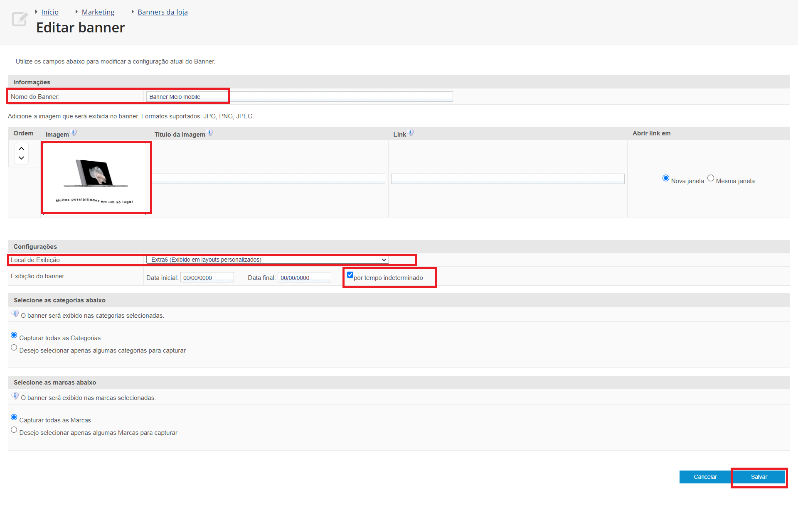The height and width of the screenshot is (532, 798).
Task: Open the Local de Exibição dropdown
Action: pos(267,260)
